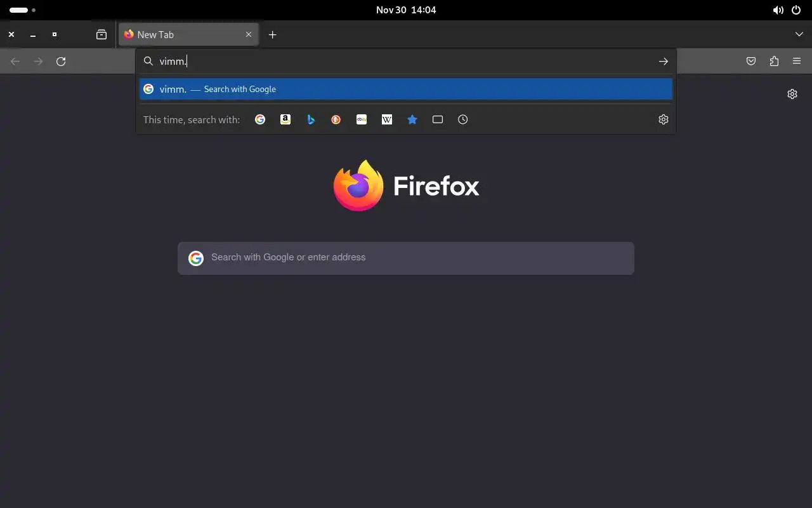Viewport: 812px width, 508px height.
Task: Search this time with DuckDuckGo icon
Action: 336,119
